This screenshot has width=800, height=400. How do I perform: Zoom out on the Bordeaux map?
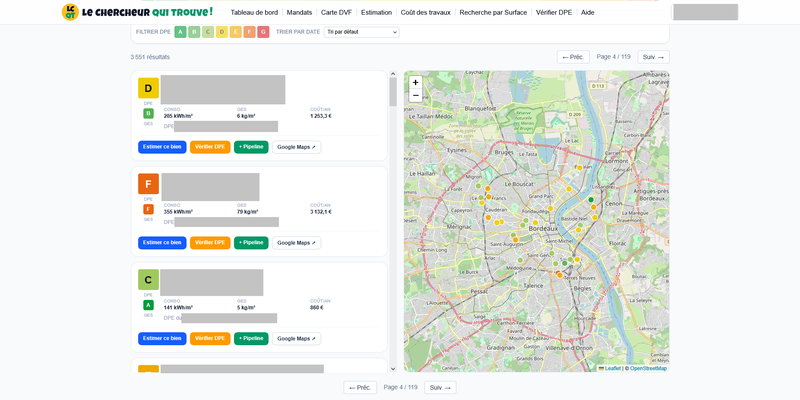415,95
